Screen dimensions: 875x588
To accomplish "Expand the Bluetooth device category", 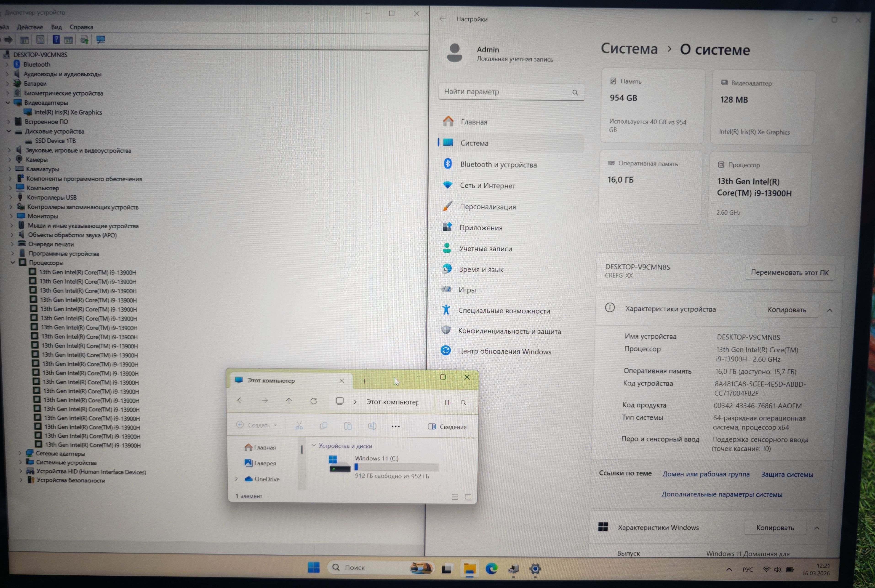I will (7, 64).
